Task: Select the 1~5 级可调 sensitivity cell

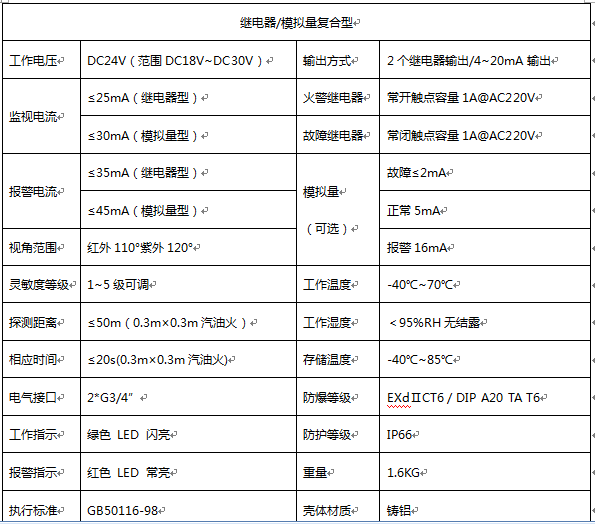Action: (x=188, y=284)
